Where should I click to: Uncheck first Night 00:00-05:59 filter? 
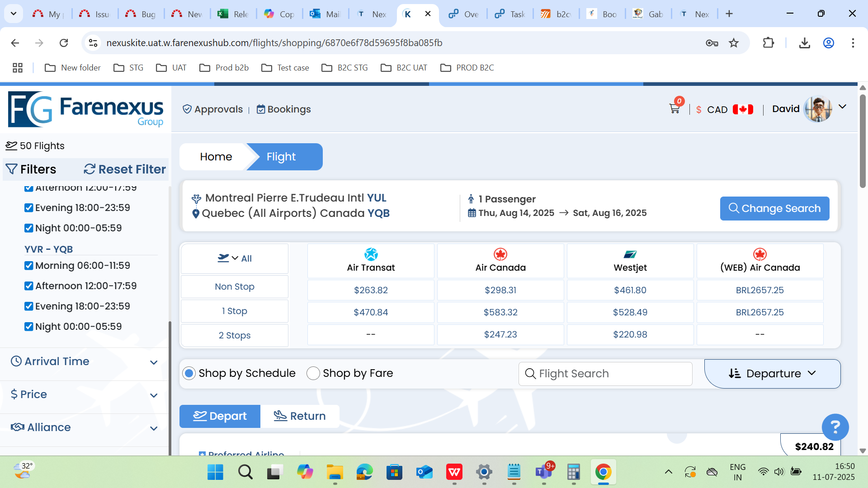(x=29, y=228)
